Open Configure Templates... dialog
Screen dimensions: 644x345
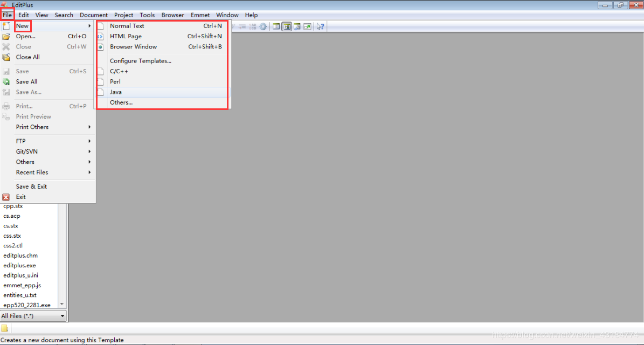(x=141, y=61)
